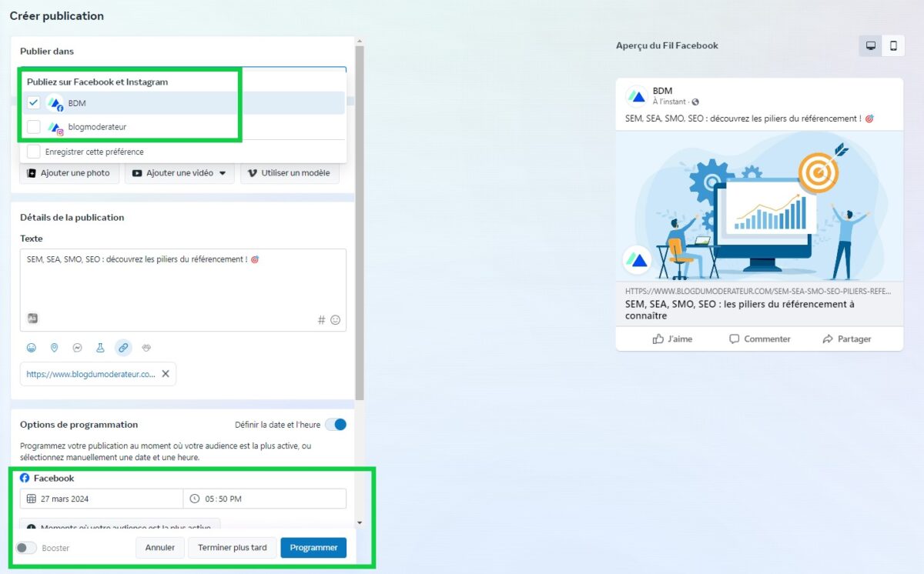
Task: Click the Programmer button to schedule
Action: (313, 547)
